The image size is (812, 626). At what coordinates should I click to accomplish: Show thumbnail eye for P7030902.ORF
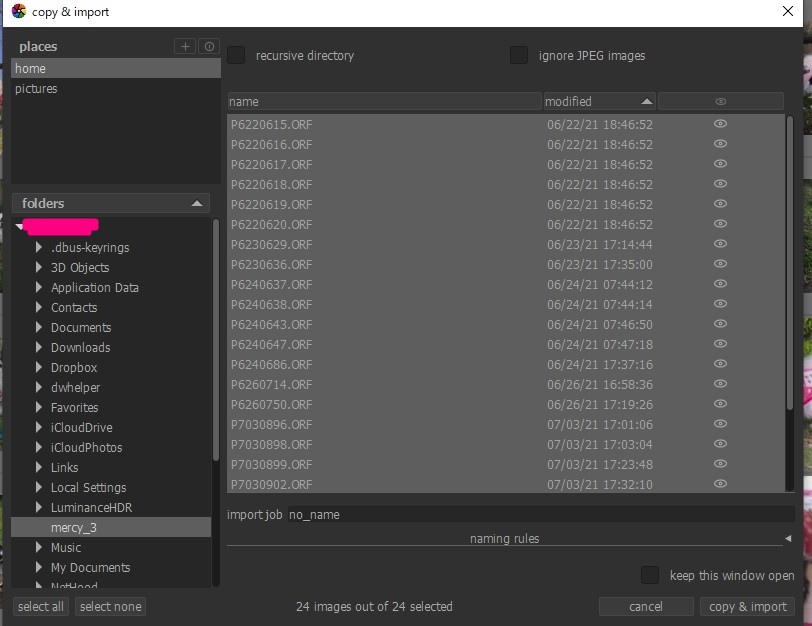coord(720,484)
